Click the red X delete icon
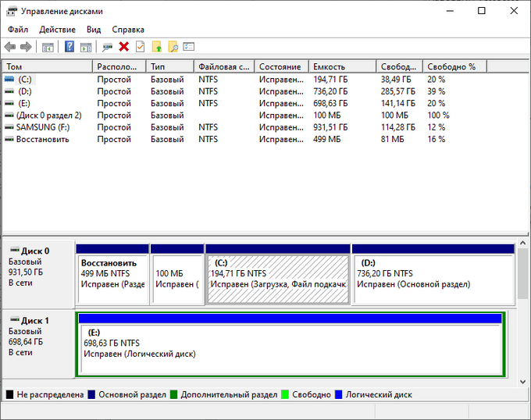 coord(124,47)
